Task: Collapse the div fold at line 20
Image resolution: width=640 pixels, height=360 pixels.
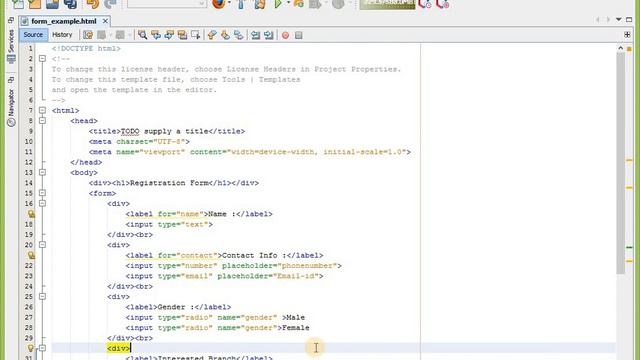Action: coord(42,245)
